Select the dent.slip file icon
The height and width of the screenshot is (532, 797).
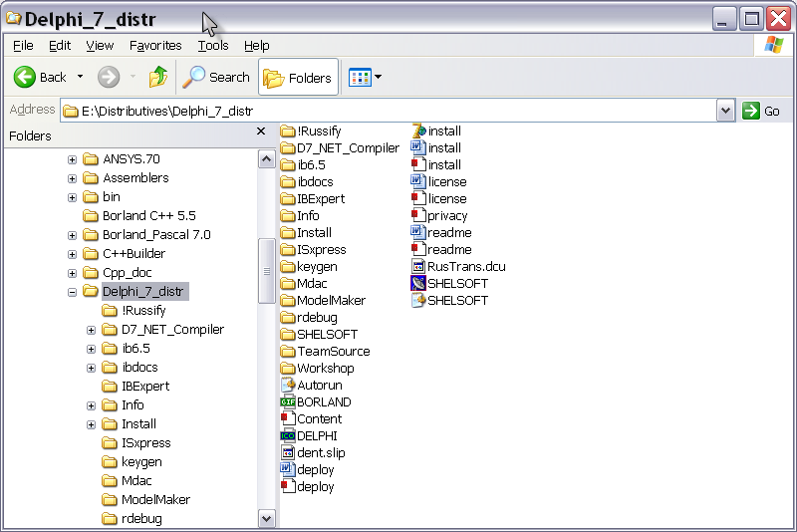pos(288,452)
